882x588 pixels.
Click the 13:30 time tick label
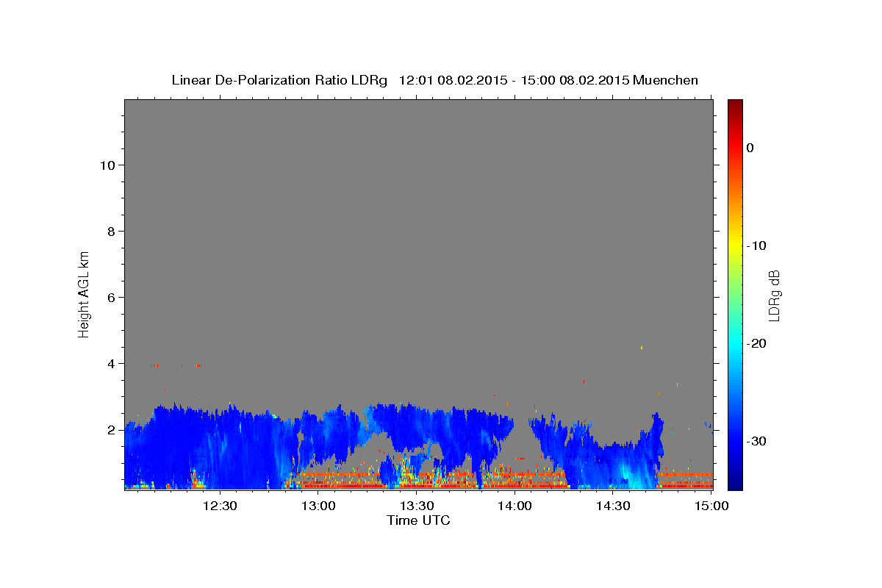417,506
